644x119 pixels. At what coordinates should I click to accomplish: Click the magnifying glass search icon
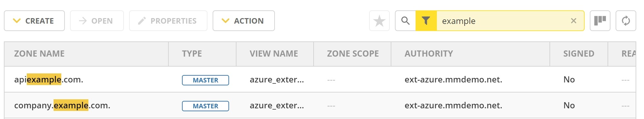coord(406,21)
